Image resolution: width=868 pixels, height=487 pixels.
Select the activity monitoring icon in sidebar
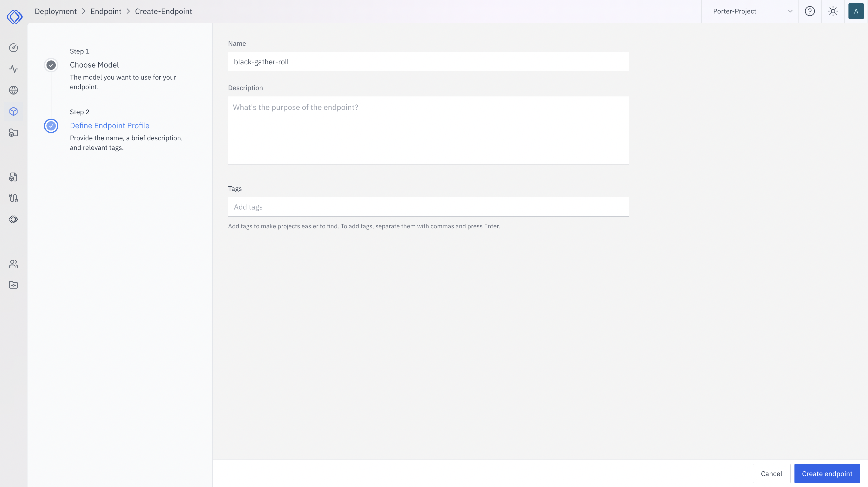tap(14, 69)
